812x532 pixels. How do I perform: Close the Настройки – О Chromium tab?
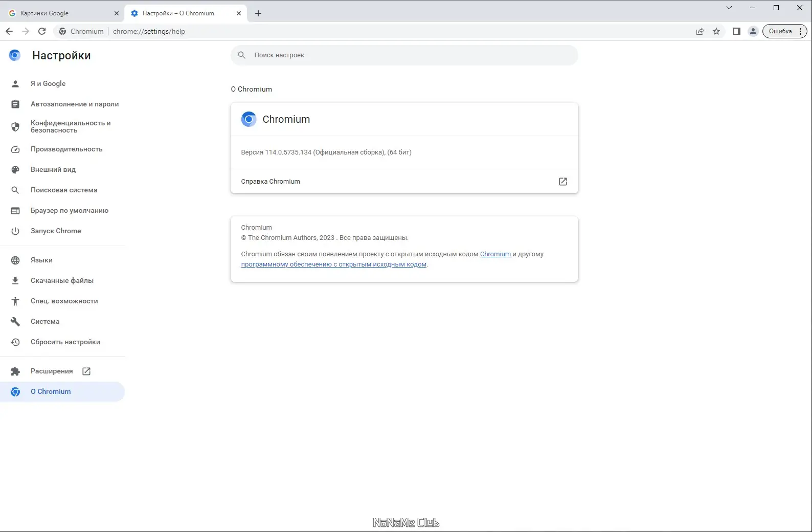click(x=239, y=13)
